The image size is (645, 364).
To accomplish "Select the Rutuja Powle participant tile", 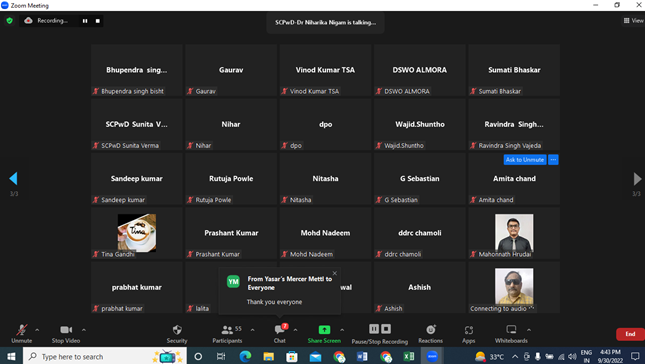I will pyautogui.click(x=231, y=179).
